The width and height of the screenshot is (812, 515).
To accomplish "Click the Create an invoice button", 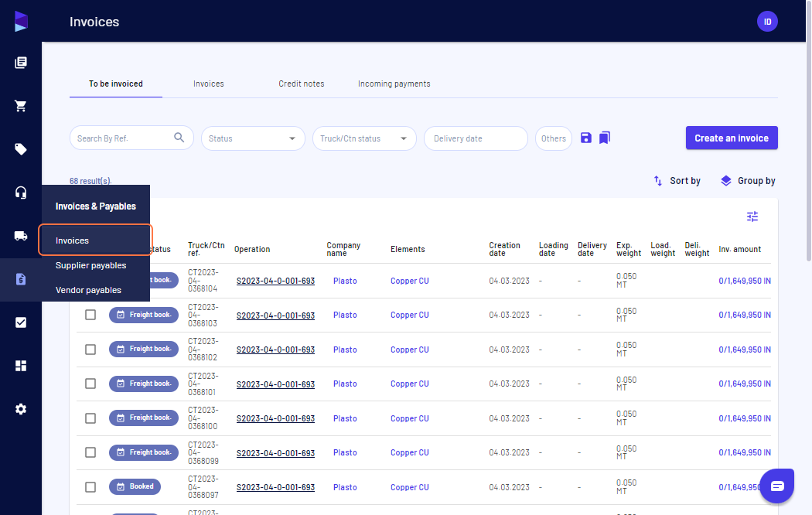I will (x=732, y=138).
